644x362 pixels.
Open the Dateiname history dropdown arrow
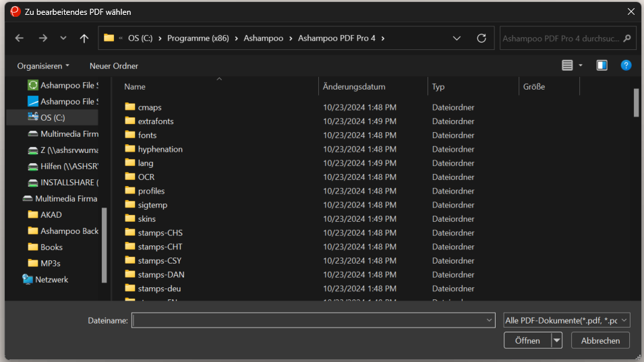(x=489, y=320)
